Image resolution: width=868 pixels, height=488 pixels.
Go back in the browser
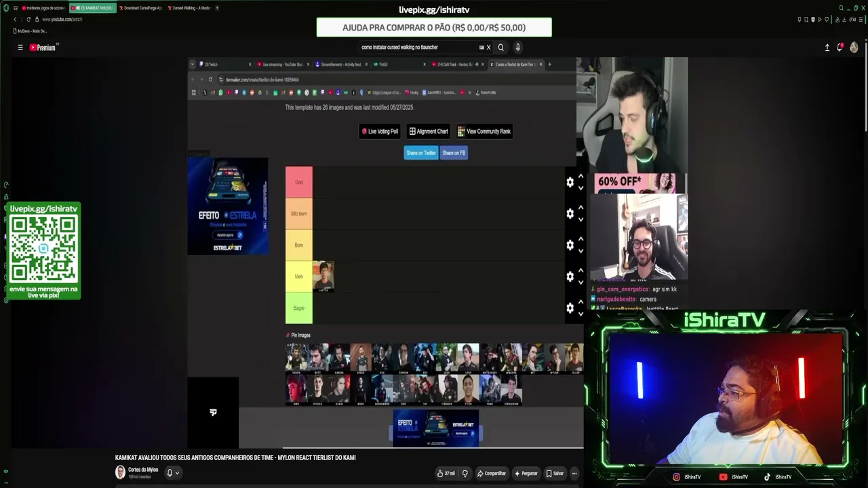click(15, 20)
